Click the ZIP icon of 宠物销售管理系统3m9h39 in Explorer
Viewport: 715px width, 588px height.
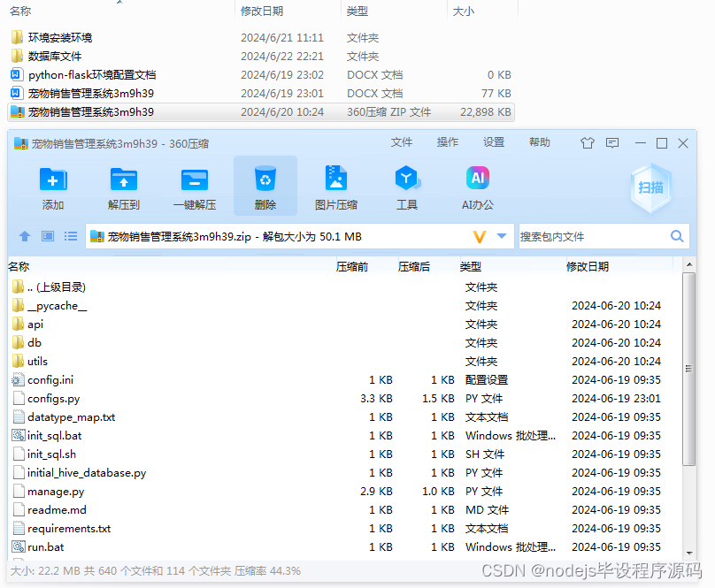[x=17, y=111]
